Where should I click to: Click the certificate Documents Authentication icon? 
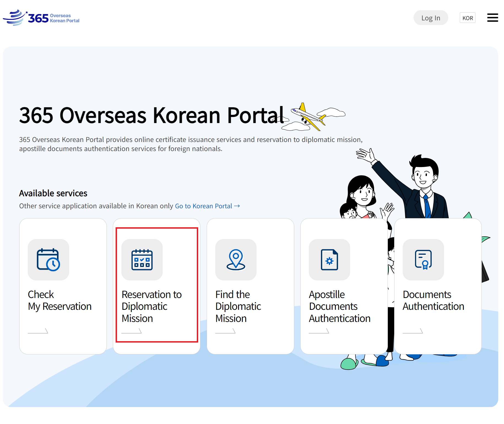tap(423, 260)
